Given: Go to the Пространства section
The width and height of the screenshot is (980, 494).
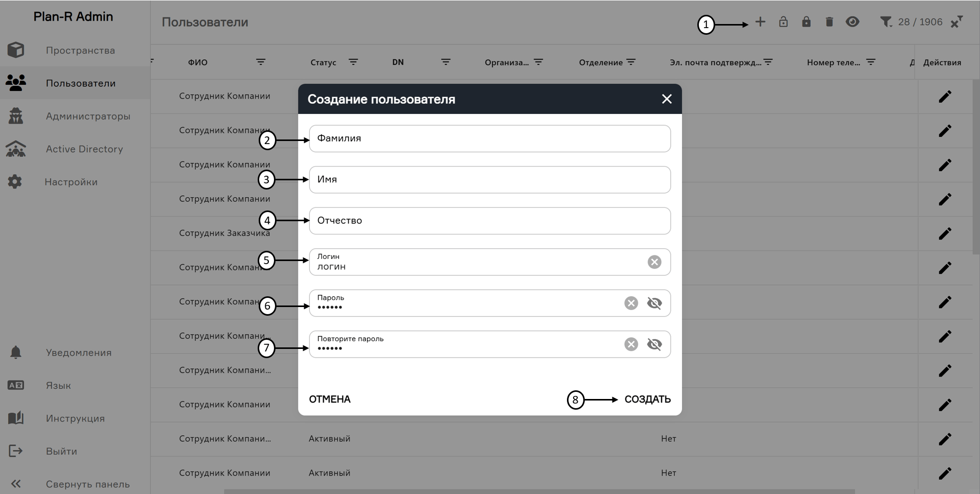Looking at the screenshot, I should click(x=80, y=50).
